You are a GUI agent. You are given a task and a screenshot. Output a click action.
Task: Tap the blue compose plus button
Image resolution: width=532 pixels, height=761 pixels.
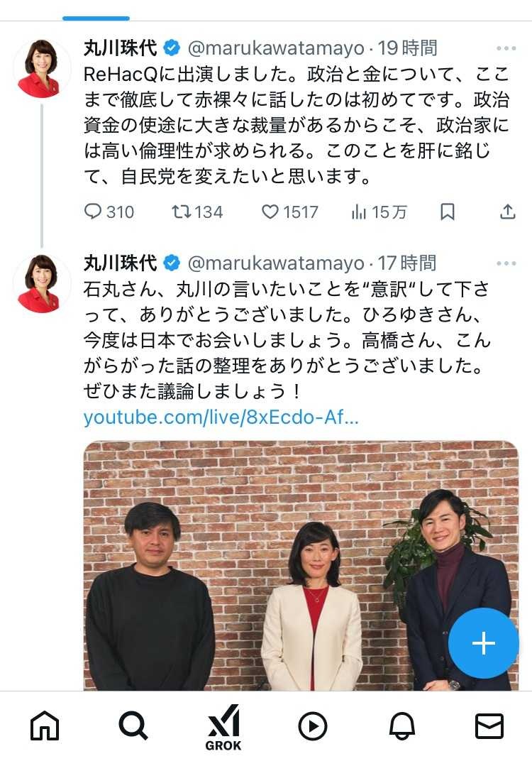click(x=484, y=643)
